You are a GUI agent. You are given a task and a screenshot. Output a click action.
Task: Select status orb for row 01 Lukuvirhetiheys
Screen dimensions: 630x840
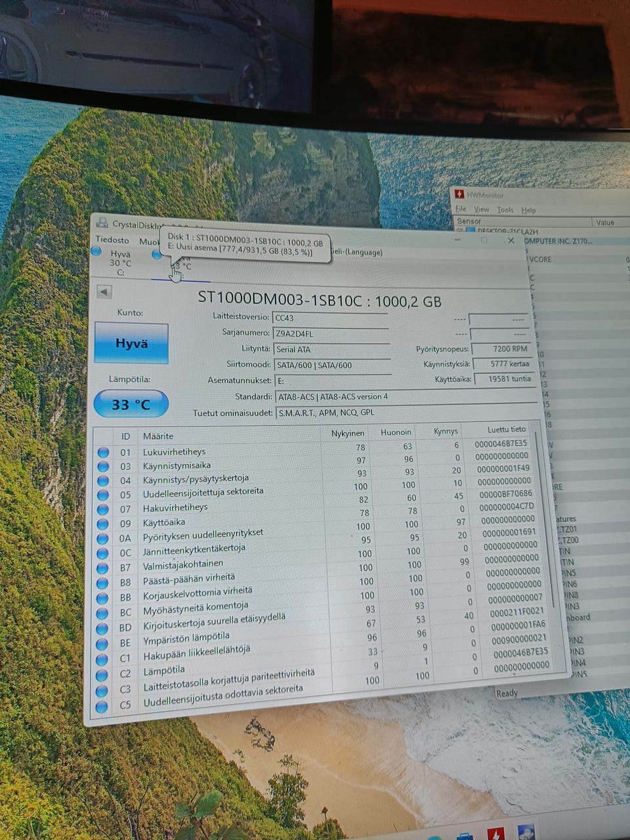point(103,452)
